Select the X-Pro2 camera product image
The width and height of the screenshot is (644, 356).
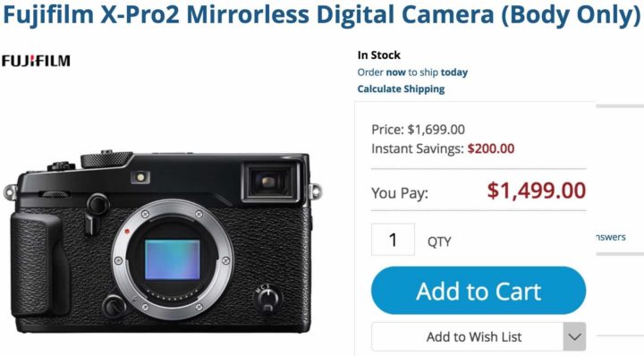[x=163, y=242]
